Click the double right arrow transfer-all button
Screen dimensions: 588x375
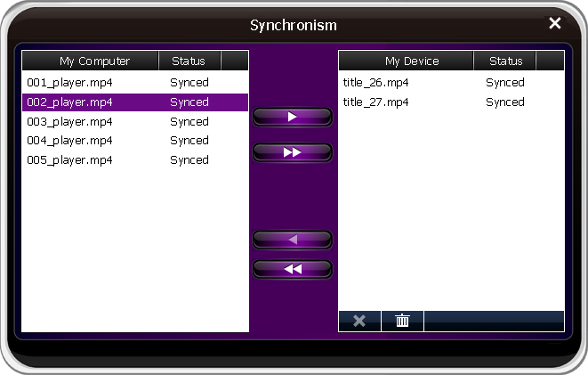click(x=293, y=152)
